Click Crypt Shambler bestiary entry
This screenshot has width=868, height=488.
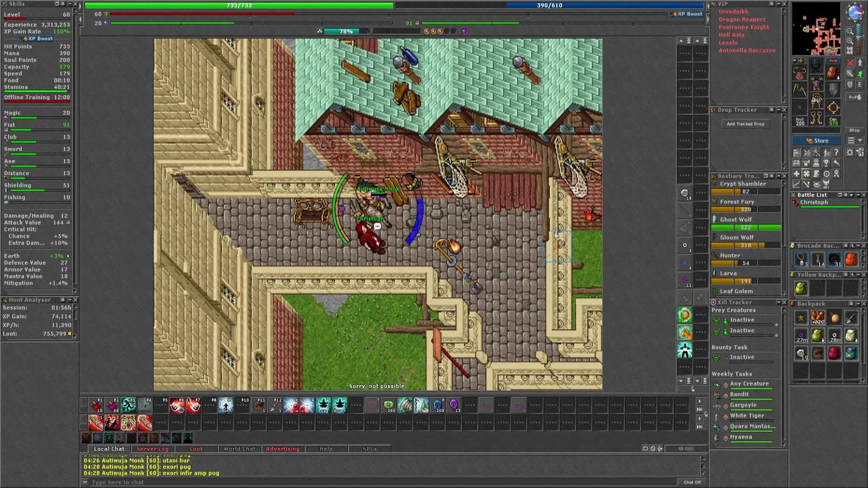[746, 188]
